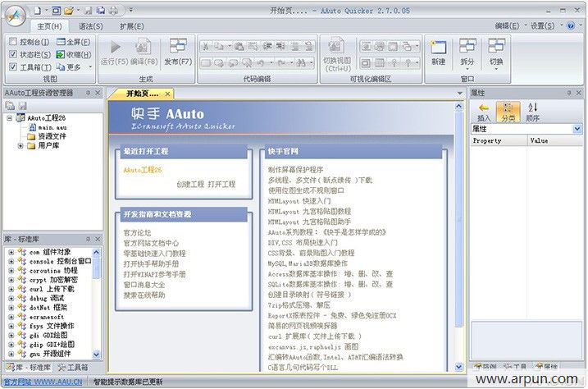Open the 拆分 split window dropdown
The height and width of the screenshot is (389, 588).
467,55
